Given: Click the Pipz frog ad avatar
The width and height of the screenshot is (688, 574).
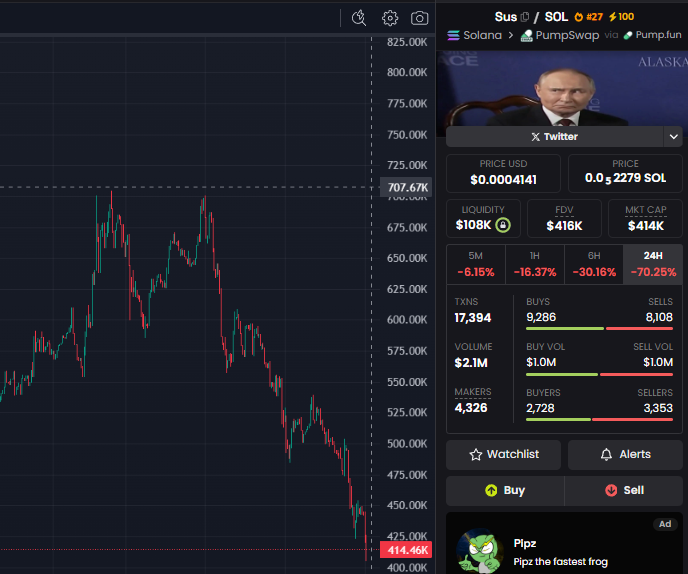Looking at the screenshot, I should [479, 551].
